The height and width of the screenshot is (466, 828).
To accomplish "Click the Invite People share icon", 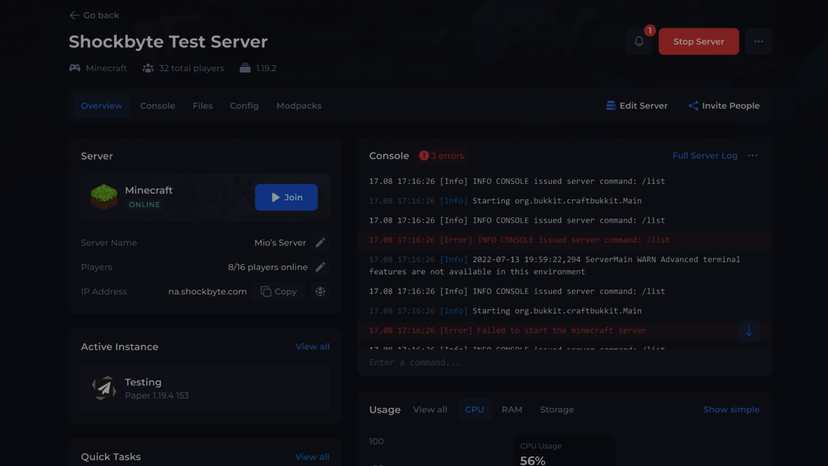I will pos(693,106).
